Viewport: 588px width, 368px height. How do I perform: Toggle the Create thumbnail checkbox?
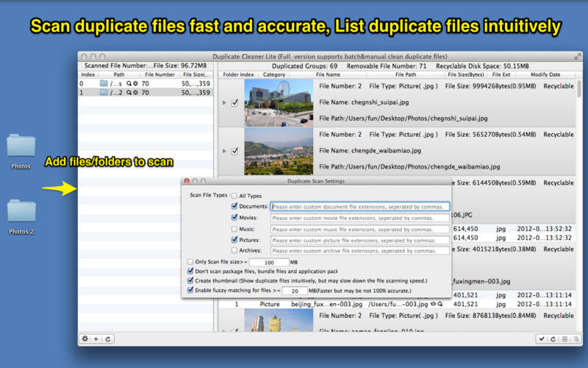pos(190,280)
